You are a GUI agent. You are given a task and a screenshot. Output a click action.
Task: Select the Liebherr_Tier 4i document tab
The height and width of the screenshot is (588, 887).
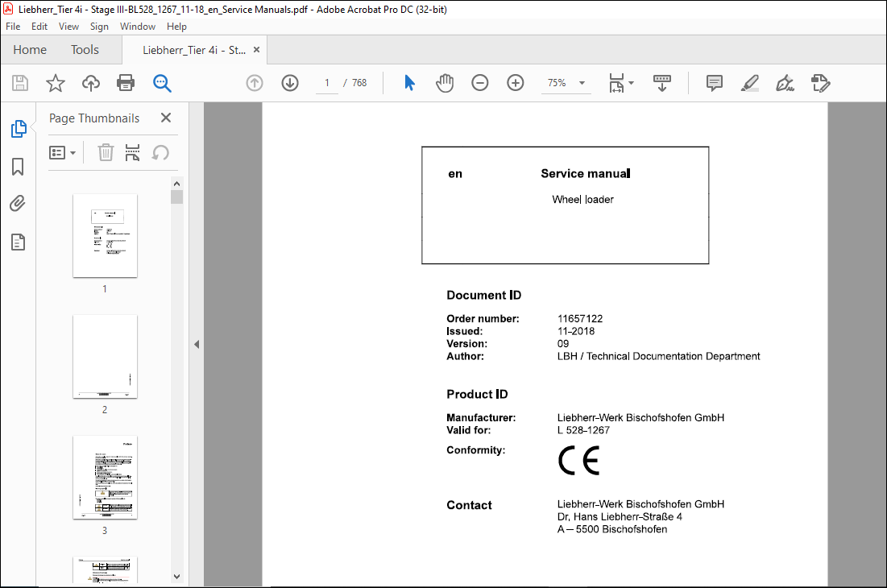click(x=194, y=50)
